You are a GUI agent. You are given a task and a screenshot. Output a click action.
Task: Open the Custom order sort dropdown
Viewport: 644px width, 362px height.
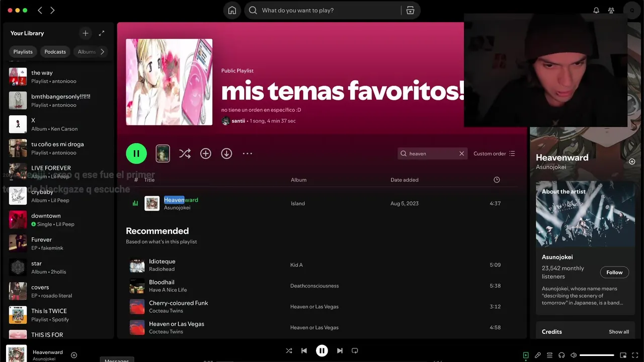pos(494,154)
